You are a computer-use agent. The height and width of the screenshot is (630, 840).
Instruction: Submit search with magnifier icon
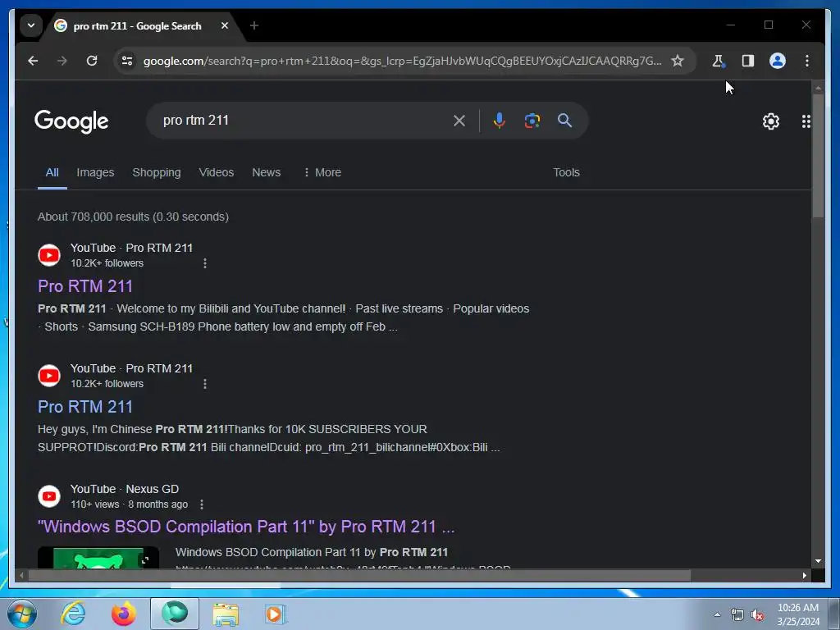(564, 121)
